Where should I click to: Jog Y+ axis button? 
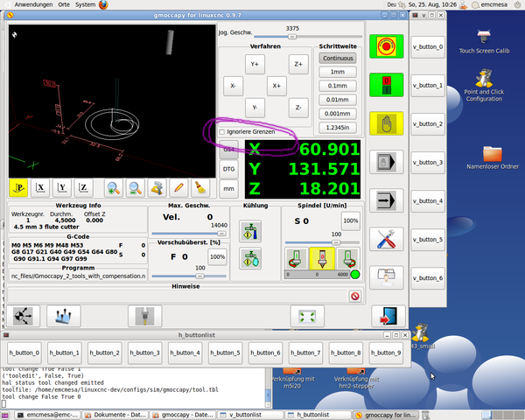click(255, 64)
